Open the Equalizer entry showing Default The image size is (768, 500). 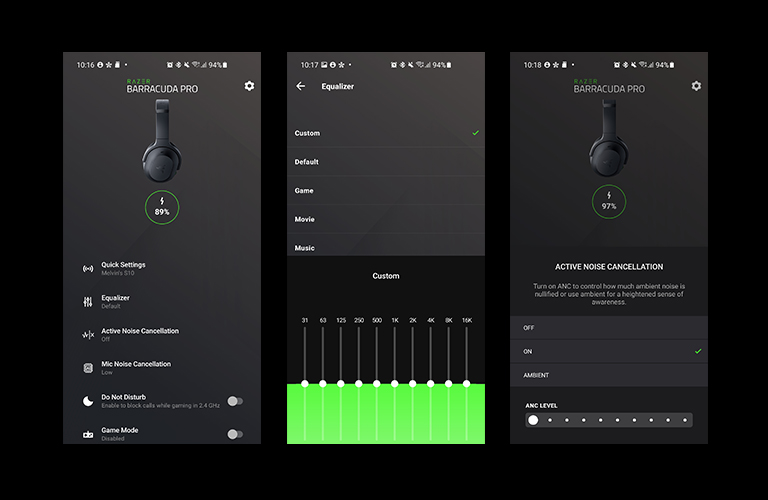tap(162, 302)
